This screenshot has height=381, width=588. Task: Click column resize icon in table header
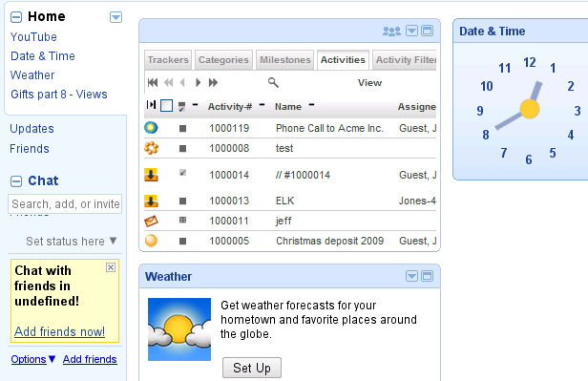tap(151, 105)
